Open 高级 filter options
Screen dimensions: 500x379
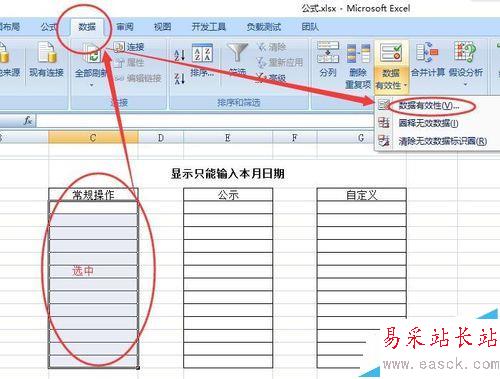pos(272,78)
